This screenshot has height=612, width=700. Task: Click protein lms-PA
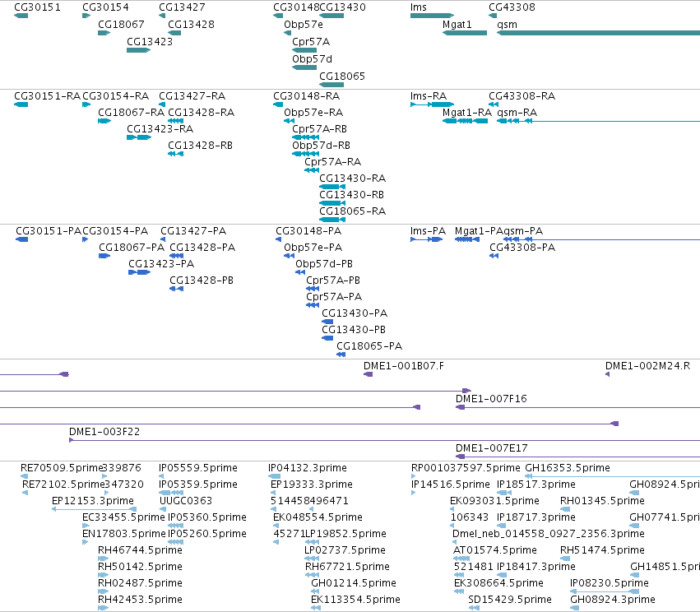(x=426, y=239)
